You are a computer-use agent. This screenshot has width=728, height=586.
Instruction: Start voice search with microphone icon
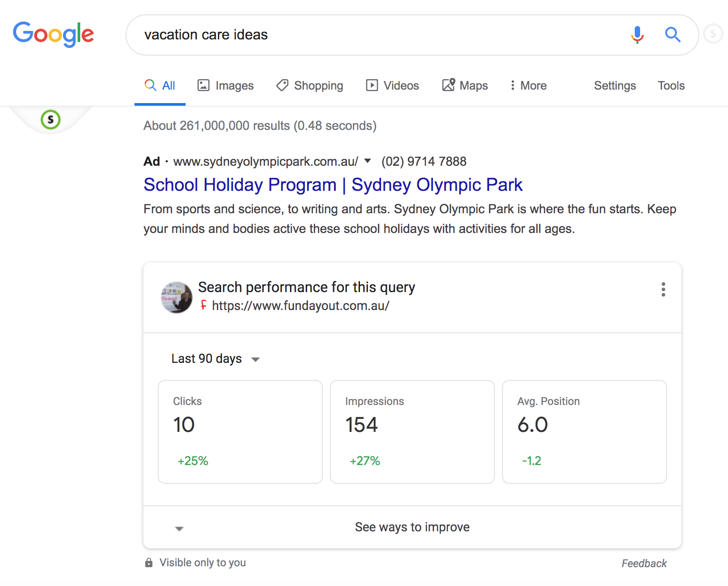click(637, 34)
